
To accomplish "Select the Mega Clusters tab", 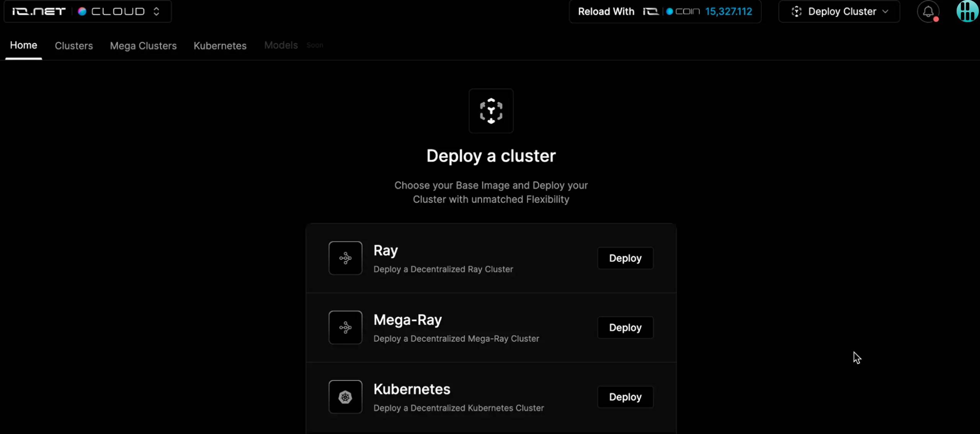I will (x=143, y=46).
